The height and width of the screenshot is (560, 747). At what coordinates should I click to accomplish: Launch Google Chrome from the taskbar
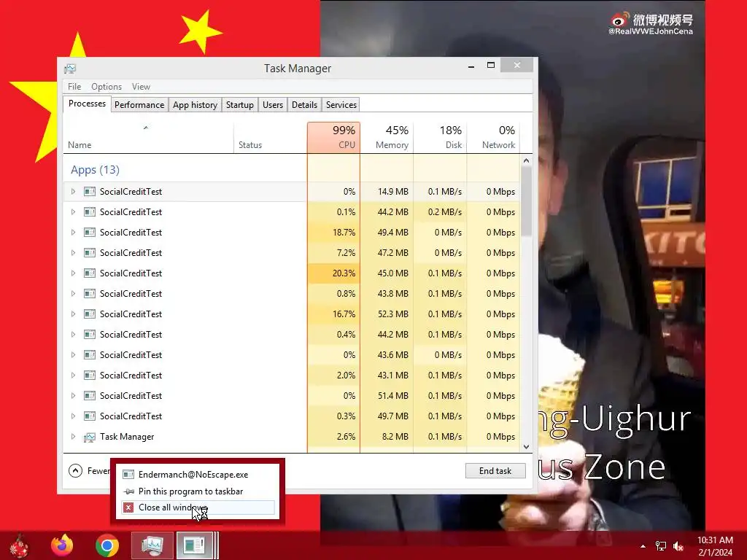point(107,545)
